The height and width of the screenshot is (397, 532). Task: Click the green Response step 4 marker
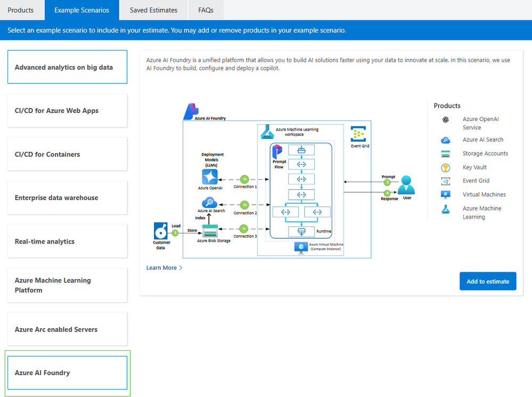[x=387, y=193]
